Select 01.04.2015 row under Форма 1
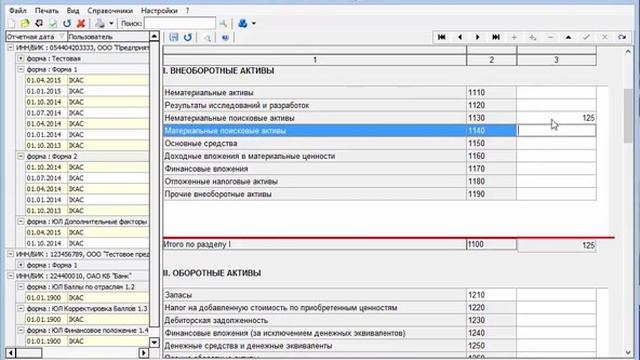The image size is (640, 360). (x=87, y=80)
